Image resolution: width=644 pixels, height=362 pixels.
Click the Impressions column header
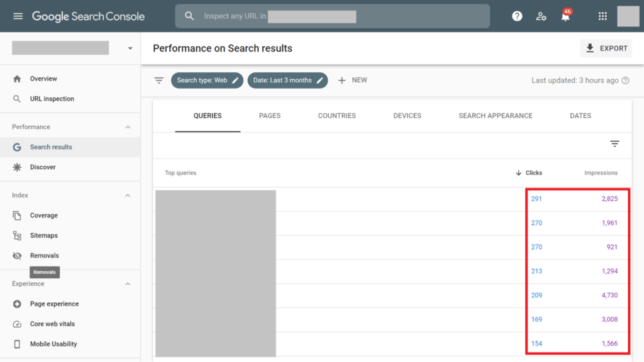point(601,173)
